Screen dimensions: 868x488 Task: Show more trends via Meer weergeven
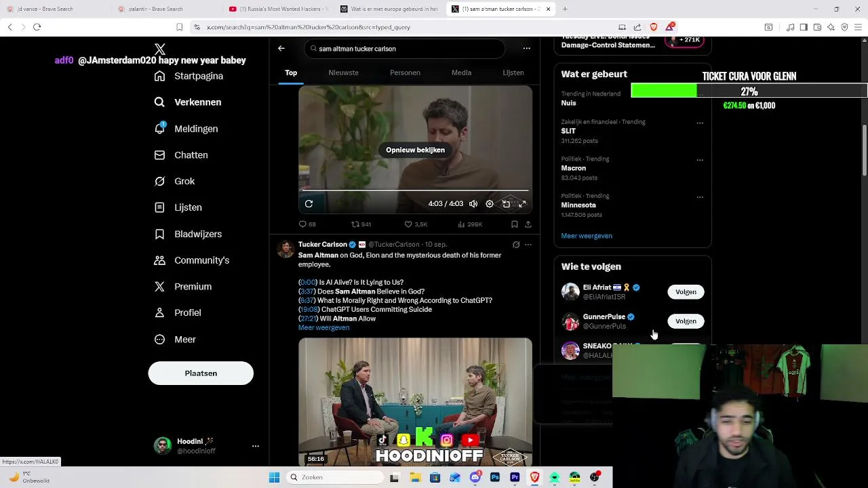[587, 236]
